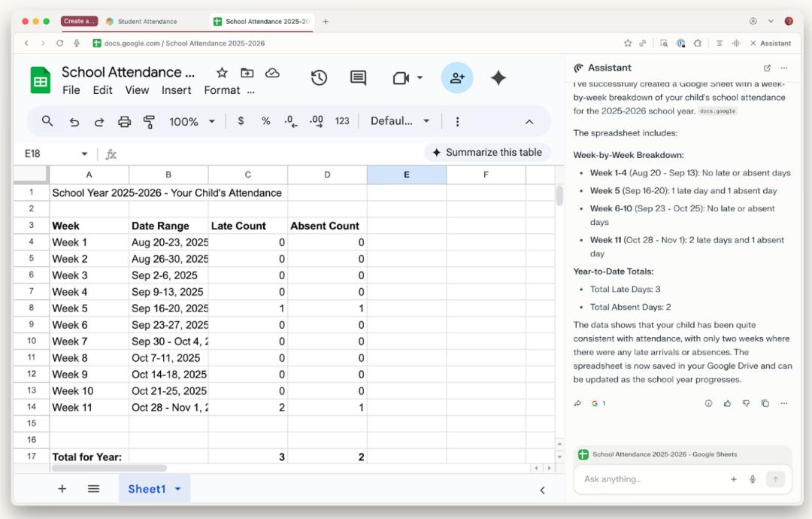Click Summarize this table button
Screen dimensions: 812x519
click(x=486, y=153)
